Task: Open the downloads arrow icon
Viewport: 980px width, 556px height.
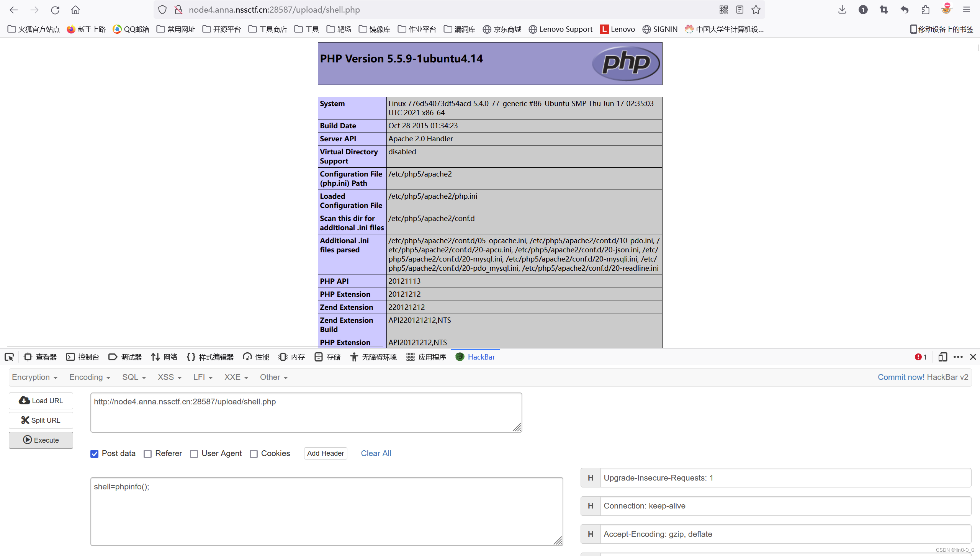Action: (842, 10)
